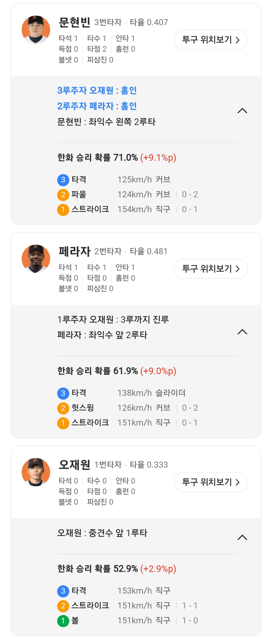Collapse 페라자's at-bat details chevron
Viewport: 272px width, 644px height.
242,332
